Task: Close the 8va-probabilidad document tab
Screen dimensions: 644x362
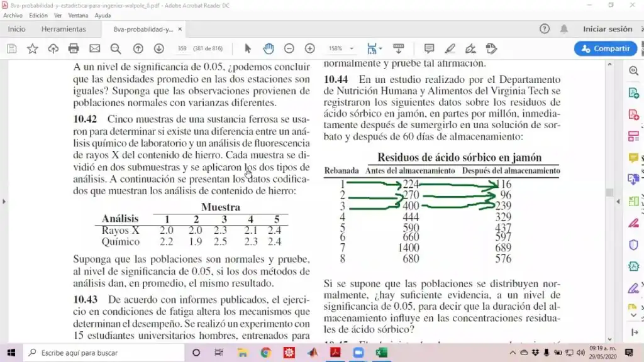Action: (x=180, y=29)
